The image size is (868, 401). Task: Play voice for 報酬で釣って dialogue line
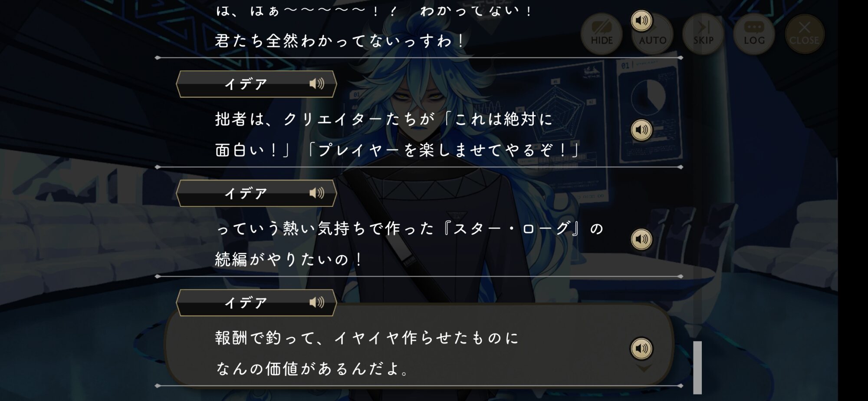641,348
